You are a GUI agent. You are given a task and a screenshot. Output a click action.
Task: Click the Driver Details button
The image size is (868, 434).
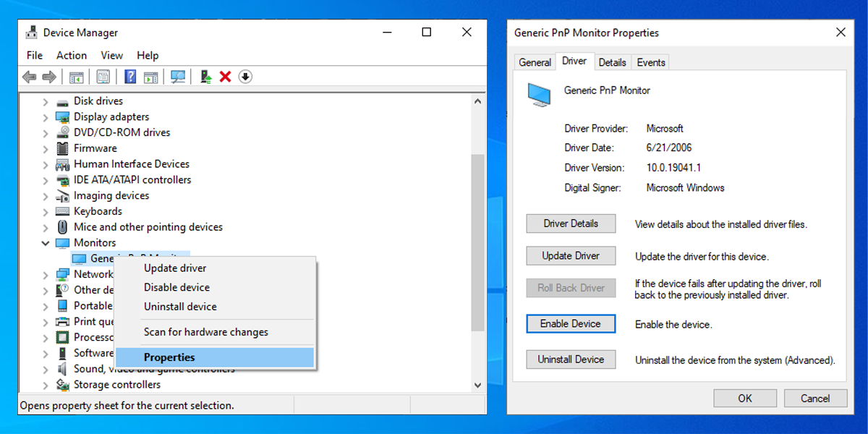pyautogui.click(x=571, y=224)
